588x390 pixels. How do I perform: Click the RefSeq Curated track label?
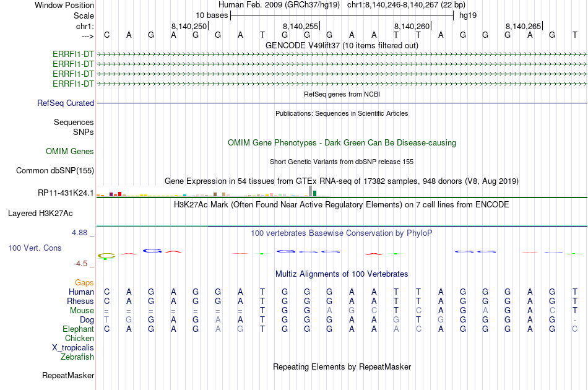pos(66,103)
